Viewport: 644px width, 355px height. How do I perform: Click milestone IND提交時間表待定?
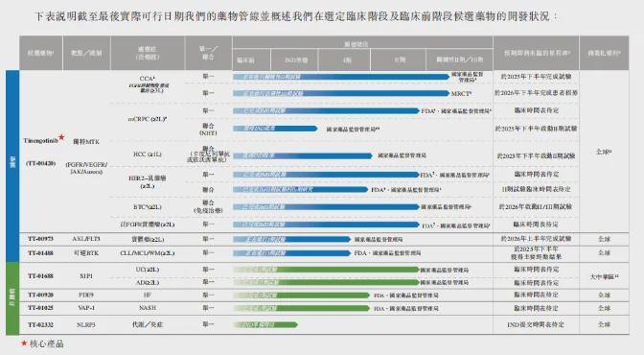(x=536, y=324)
